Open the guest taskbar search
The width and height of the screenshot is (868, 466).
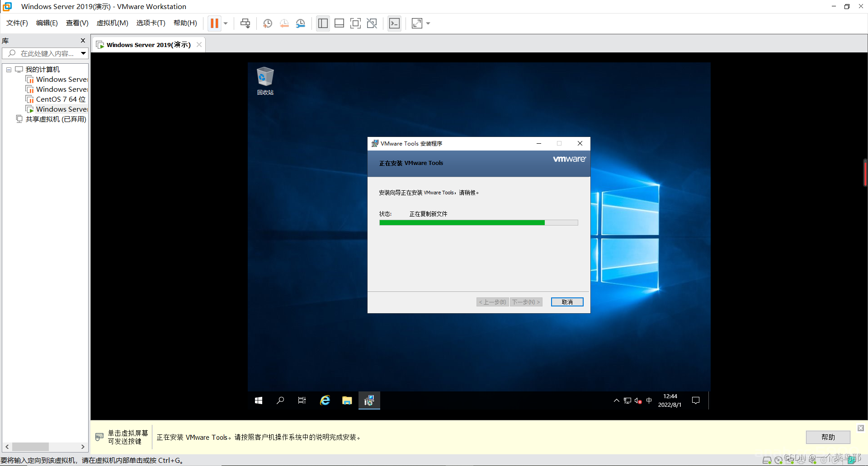tap(280, 400)
